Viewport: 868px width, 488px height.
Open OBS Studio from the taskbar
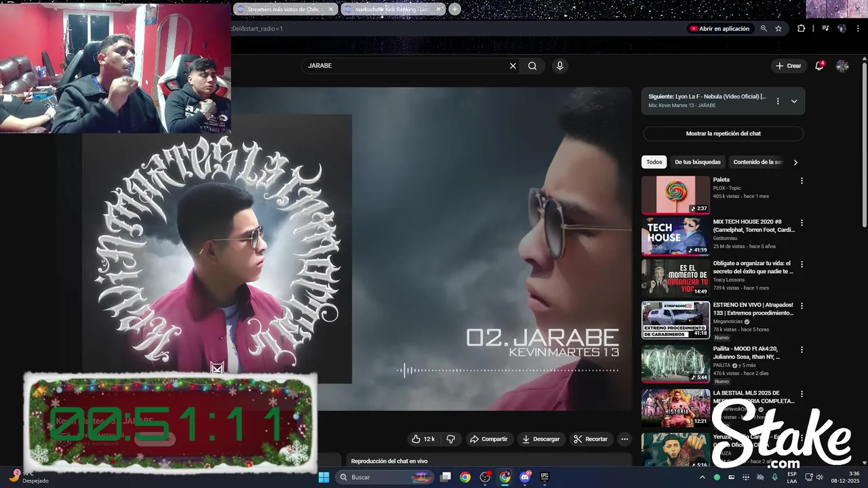click(485, 477)
